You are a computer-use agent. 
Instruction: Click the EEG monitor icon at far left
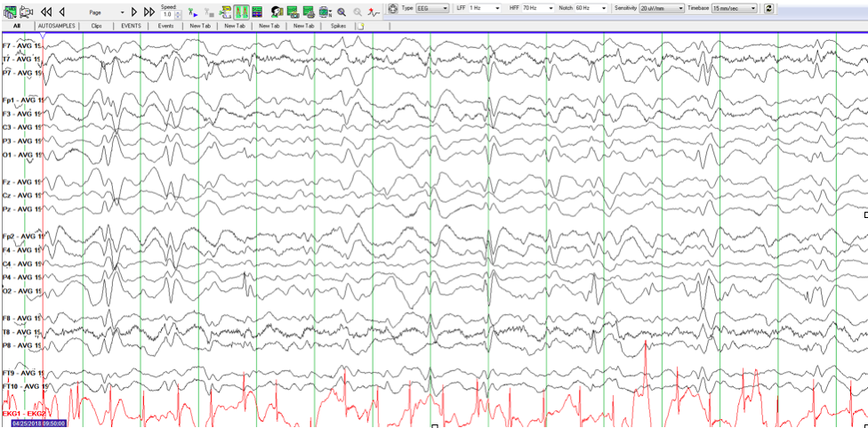click(x=9, y=12)
